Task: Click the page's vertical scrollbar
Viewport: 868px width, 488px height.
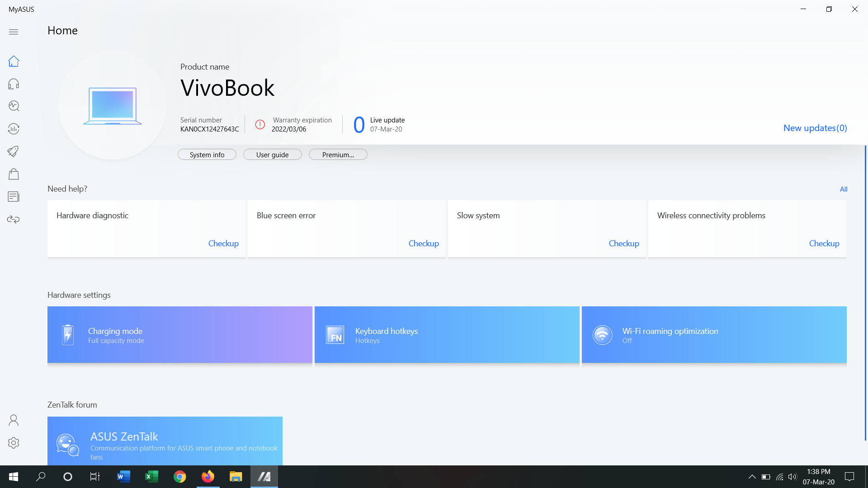Action: pyautogui.click(x=865, y=293)
